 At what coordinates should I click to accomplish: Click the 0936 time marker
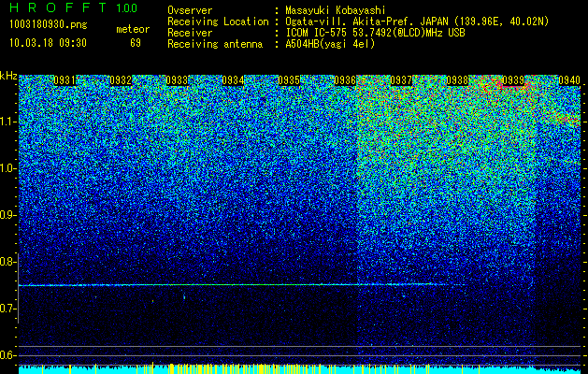point(345,80)
